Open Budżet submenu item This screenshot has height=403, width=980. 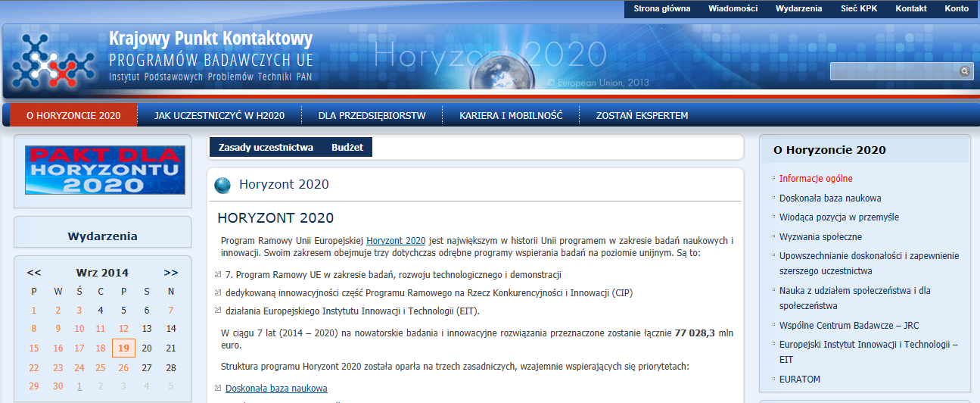pyautogui.click(x=347, y=147)
